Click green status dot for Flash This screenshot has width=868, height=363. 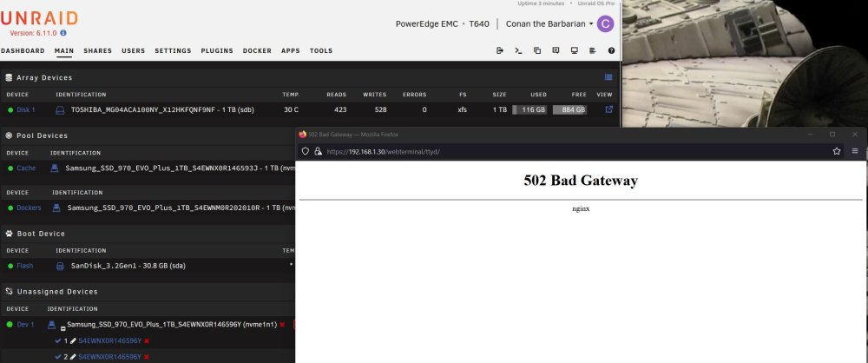[x=10, y=266]
